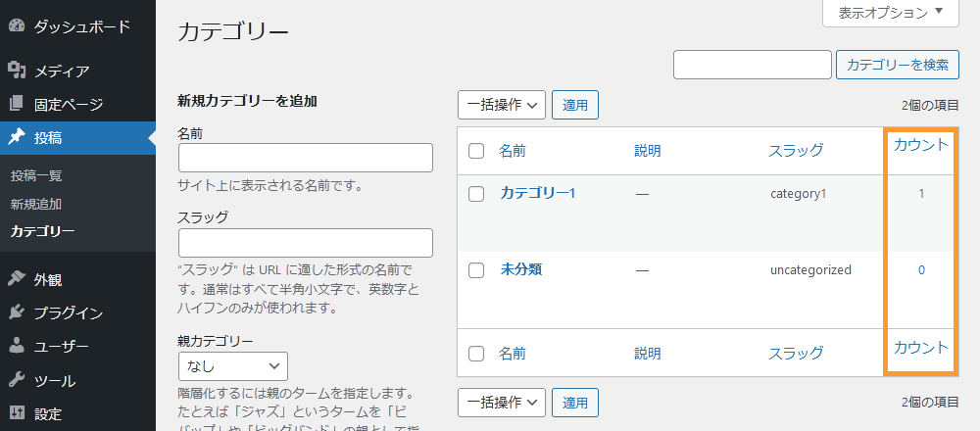Open the 親カテゴリー dropdown showing なし
980x431 pixels.
[x=233, y=366]
